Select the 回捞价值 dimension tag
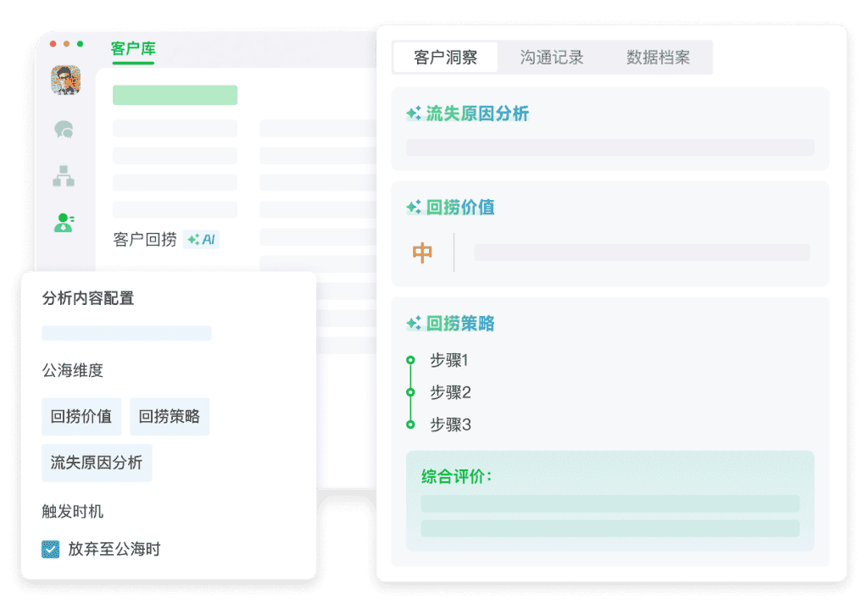This screenshot has width=868, height=610. [81, 417]
